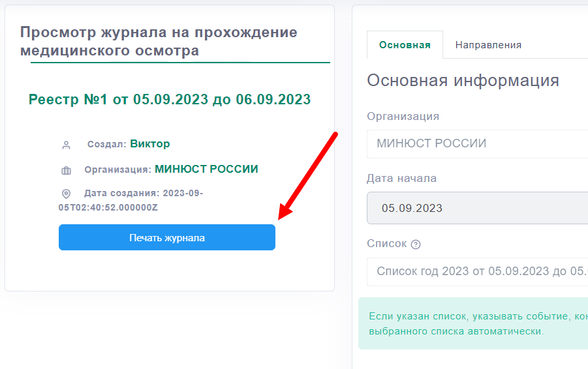Image resolution: width=588 pixels, height=369 pixels.
Task: Click green МИНЮСТ РОССИИ text in left card
Action: (206, 170)
